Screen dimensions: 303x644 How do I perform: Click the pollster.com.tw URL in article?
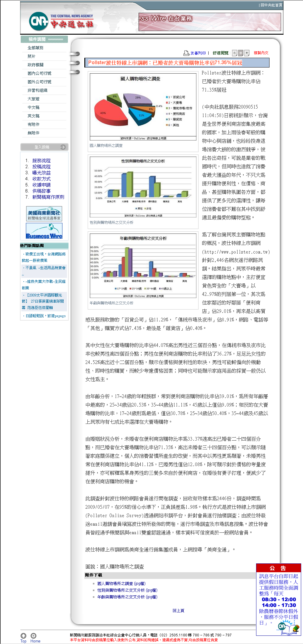236,252
